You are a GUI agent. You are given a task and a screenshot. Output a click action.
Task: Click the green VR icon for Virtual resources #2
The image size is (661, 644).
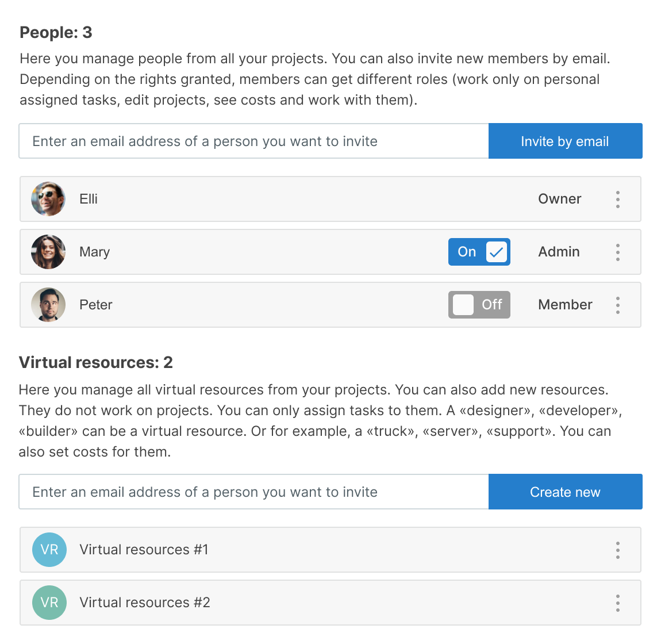click(49, 603)
